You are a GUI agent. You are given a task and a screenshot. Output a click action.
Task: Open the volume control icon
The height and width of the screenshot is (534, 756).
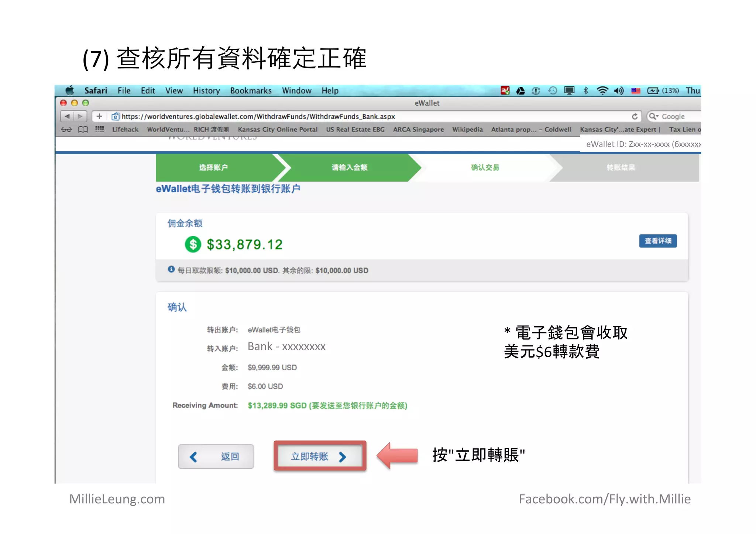tap(619, 90)
